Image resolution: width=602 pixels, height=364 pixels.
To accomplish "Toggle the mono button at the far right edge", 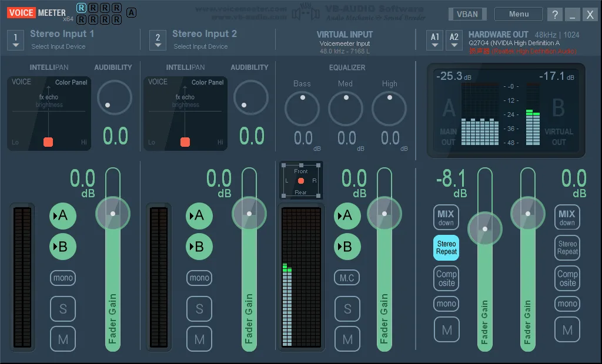I will pos(567,304).
